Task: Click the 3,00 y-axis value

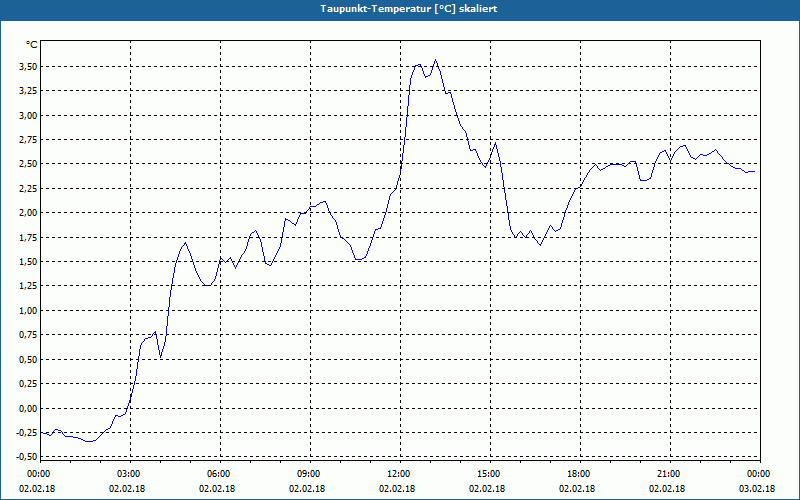Action: coord(28,115)
